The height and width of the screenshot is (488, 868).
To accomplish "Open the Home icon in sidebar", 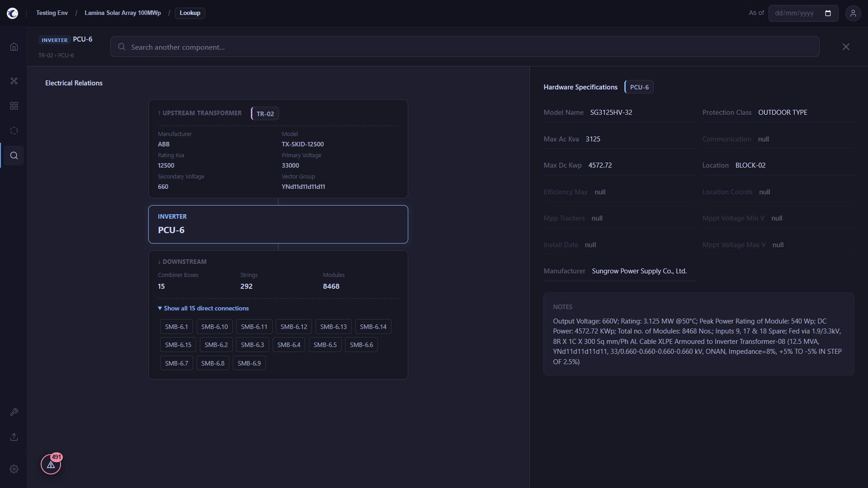I will pyautogui.click(x=14, y=47).
